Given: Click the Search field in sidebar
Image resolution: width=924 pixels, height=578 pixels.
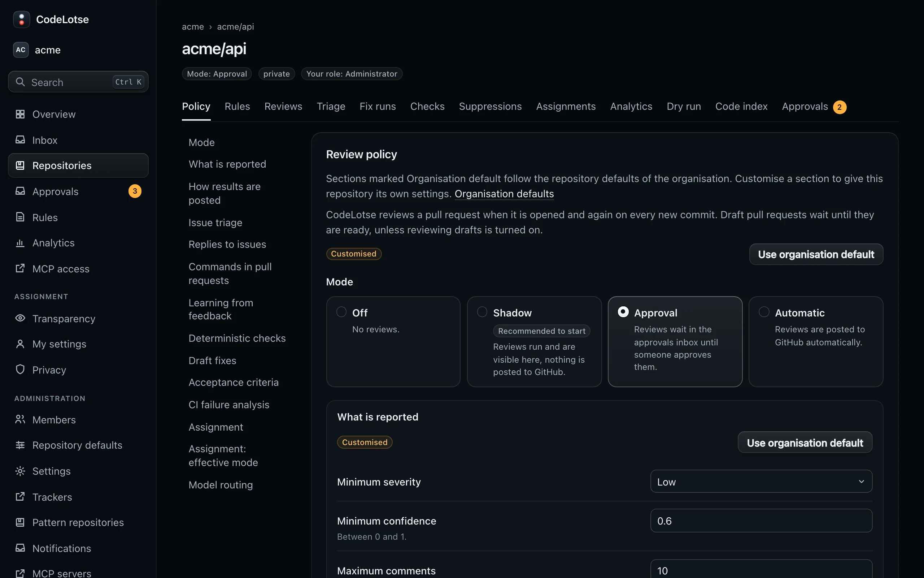Looking at the screenshot, I should click(x=78, y=82).
